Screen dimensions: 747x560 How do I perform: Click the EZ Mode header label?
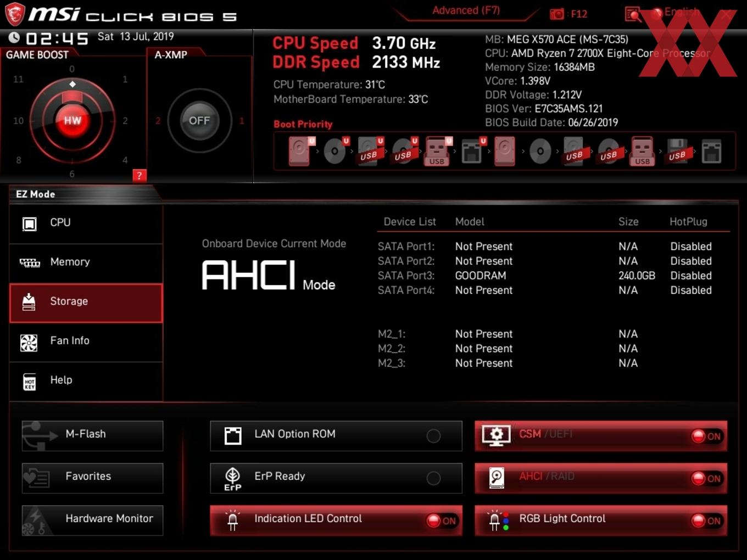tap(35, 194)
